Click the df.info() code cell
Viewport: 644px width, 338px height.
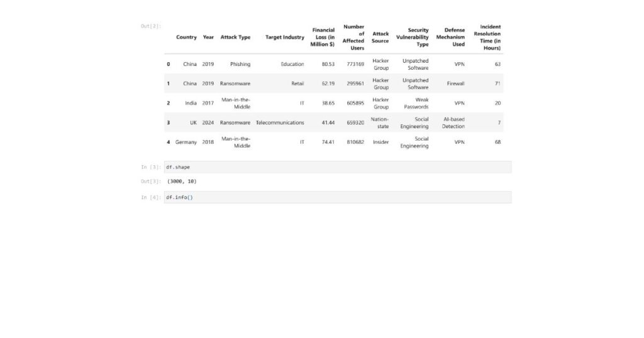[338, 197]
